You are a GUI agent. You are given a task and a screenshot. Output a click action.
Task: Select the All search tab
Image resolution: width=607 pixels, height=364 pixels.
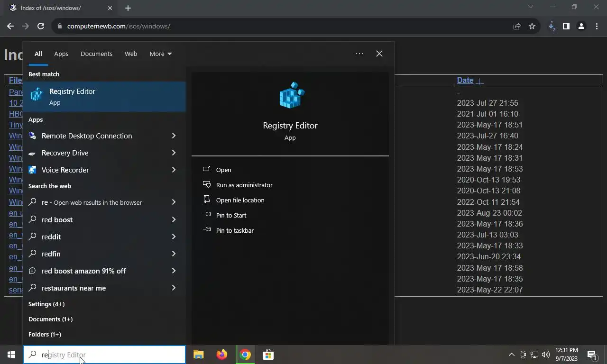pyautogui.click(x=38, y=54)
